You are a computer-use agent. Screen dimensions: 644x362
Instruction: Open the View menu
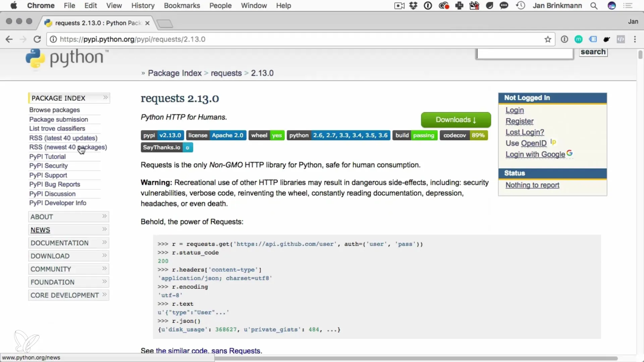point(114,5)
